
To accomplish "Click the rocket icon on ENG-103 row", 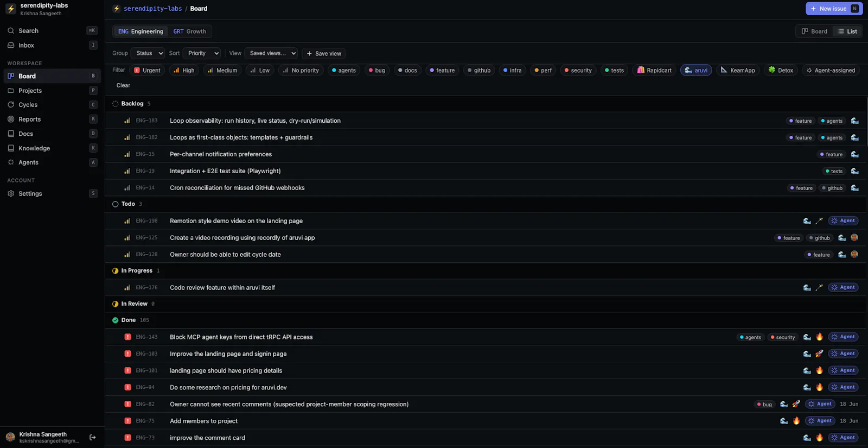I will point(819,354).
